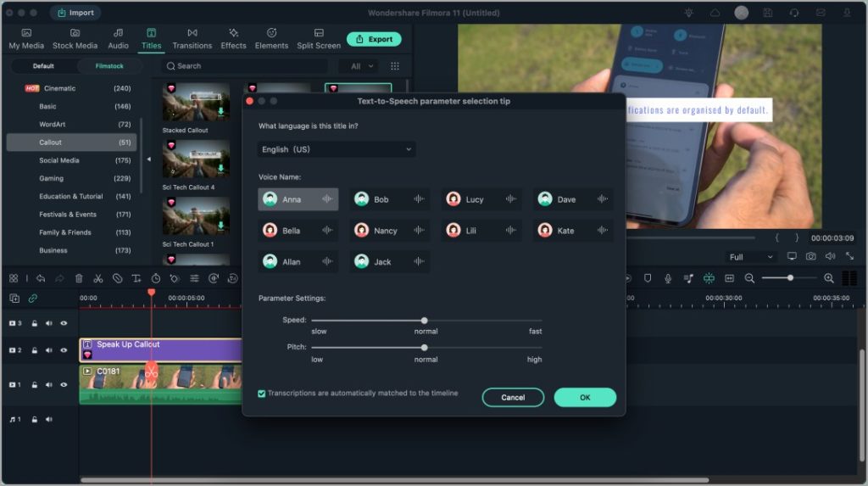Click the voiceover microphone icon
The height and width of the screenshot is (486, 868).
coord(668,278)
